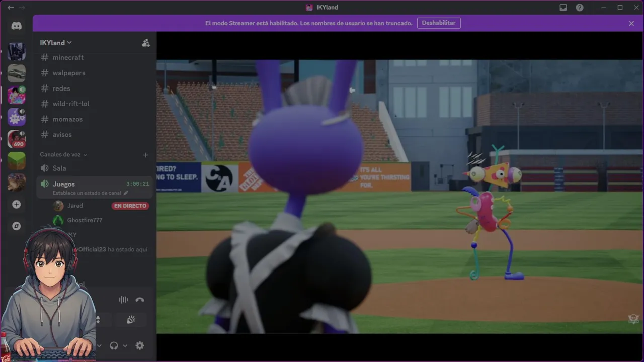
Task: Go forward with the right arrow
Action: point(22,8)
